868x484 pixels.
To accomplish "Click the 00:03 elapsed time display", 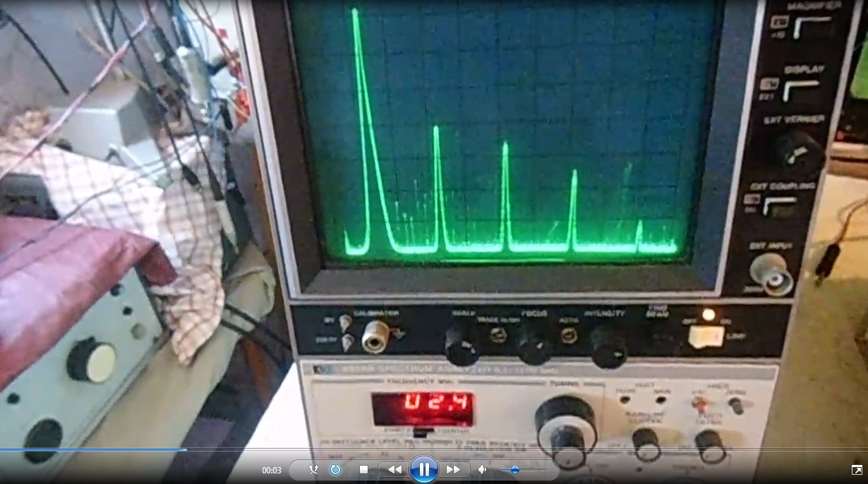I will tap(272, 470).
